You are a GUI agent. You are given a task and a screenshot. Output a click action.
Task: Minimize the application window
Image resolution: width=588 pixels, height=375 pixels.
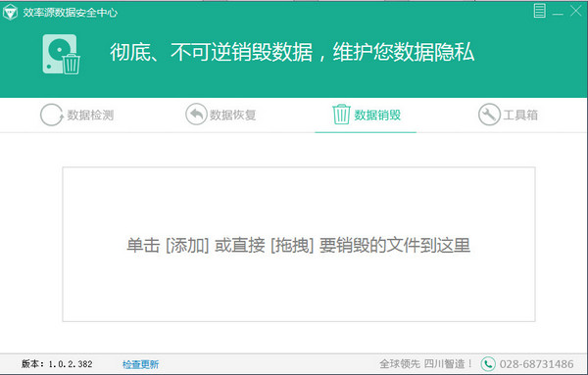pos(558,11)
